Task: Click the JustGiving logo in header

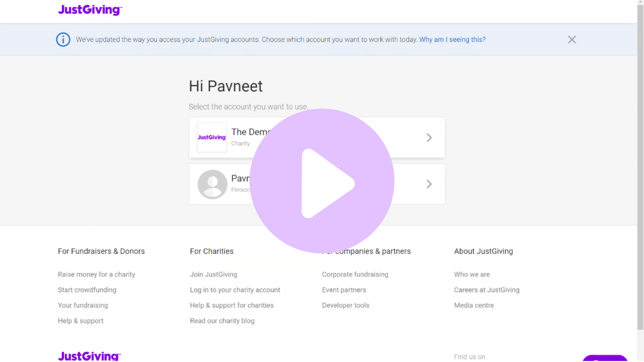Action: click(90, 10)
